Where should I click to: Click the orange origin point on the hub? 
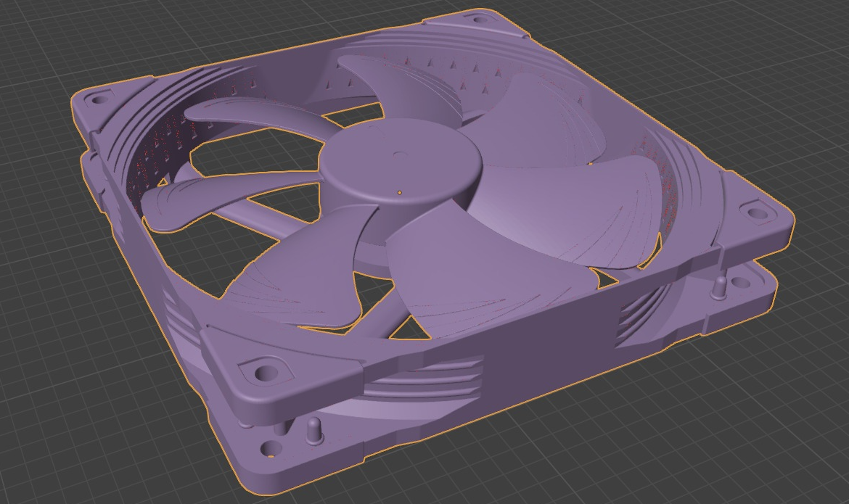coord(400,192)
